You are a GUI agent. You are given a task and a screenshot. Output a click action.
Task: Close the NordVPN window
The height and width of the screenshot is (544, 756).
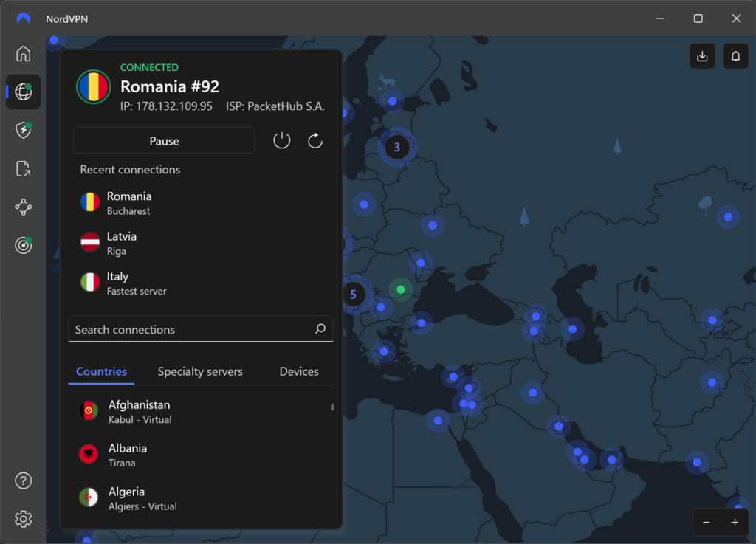coord(736,18)
